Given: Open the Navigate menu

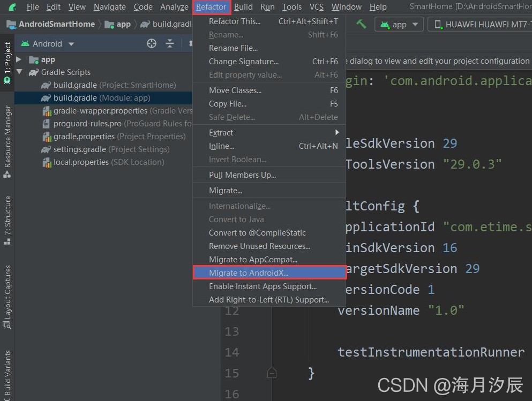Looking at the screenshot, I should tap(110, 7).
